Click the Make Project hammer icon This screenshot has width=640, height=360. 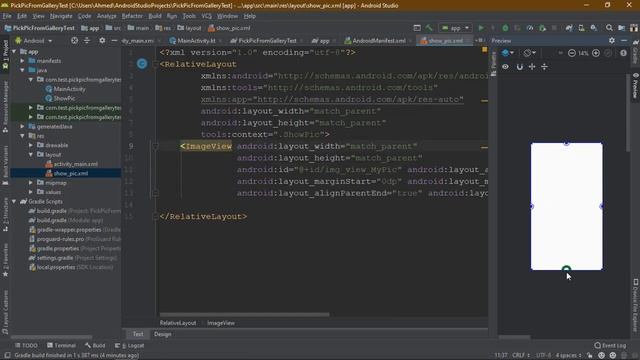click(x=429, y=28)
